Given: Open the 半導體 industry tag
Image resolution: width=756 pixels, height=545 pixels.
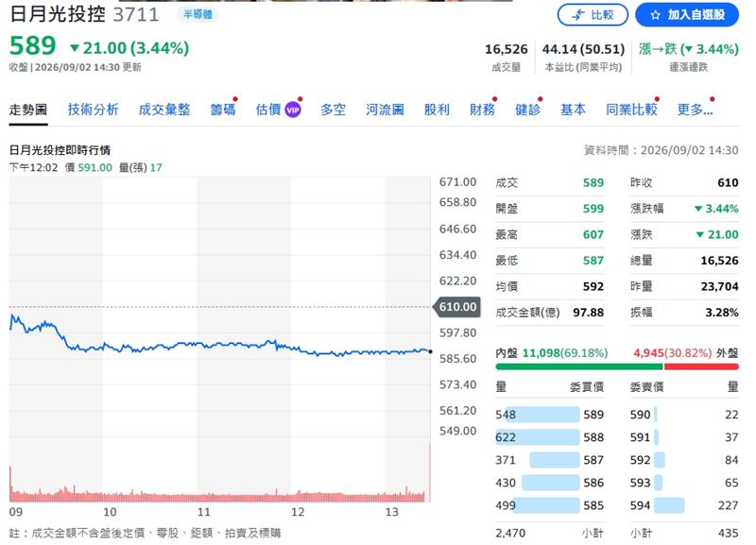Looking at the screenshot, I should 198,14.
